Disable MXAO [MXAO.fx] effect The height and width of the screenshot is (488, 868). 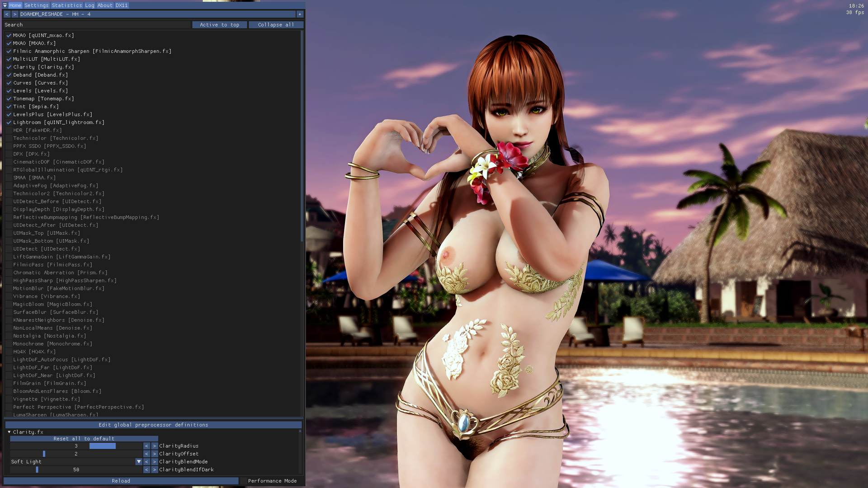point(9,43)
